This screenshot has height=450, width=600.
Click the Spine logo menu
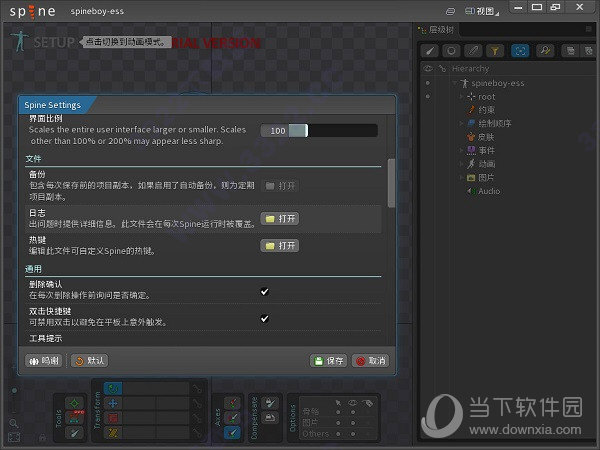coord(33,11)
